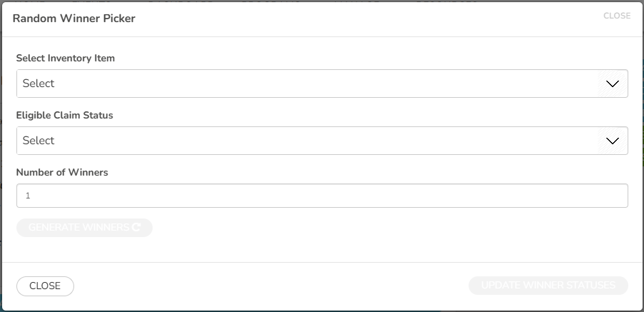The height and width of the screenshot is (312, 644).
Task: Click the 'Select Inventory Item' label
Action: click(66, 58)
